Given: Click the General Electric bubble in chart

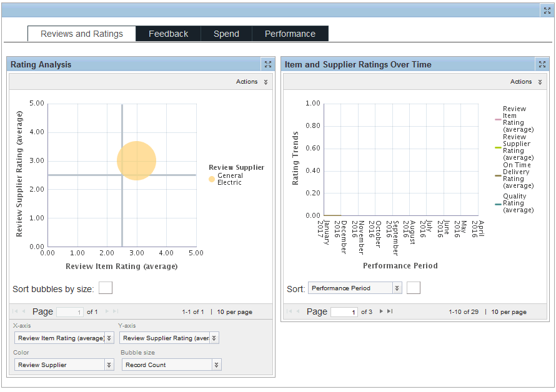Looking at the screenshot, I should pos(137,160).
